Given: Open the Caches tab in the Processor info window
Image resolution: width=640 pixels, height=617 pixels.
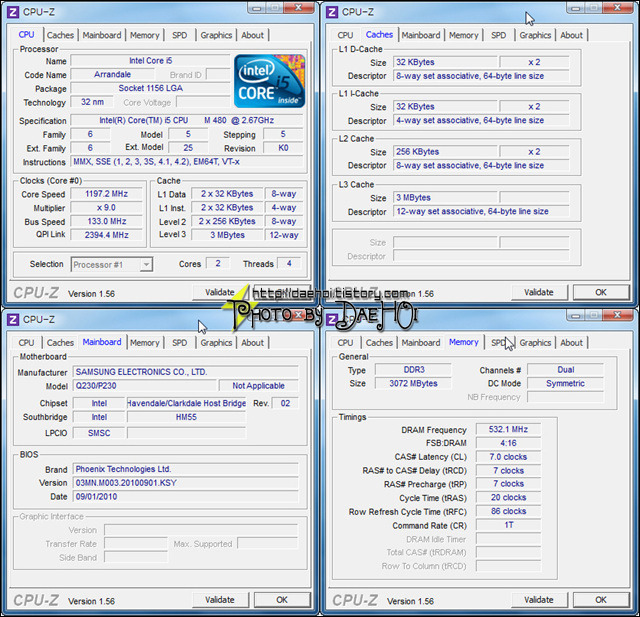Looking at the screenshot, I should pyautogui.click(x=60, y=35).
